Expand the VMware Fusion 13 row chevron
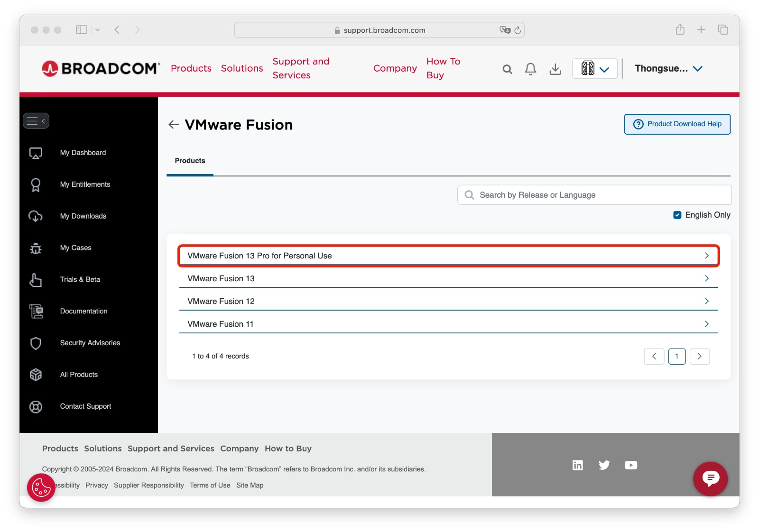The image size is (759, 532). (x=707, y=278)
